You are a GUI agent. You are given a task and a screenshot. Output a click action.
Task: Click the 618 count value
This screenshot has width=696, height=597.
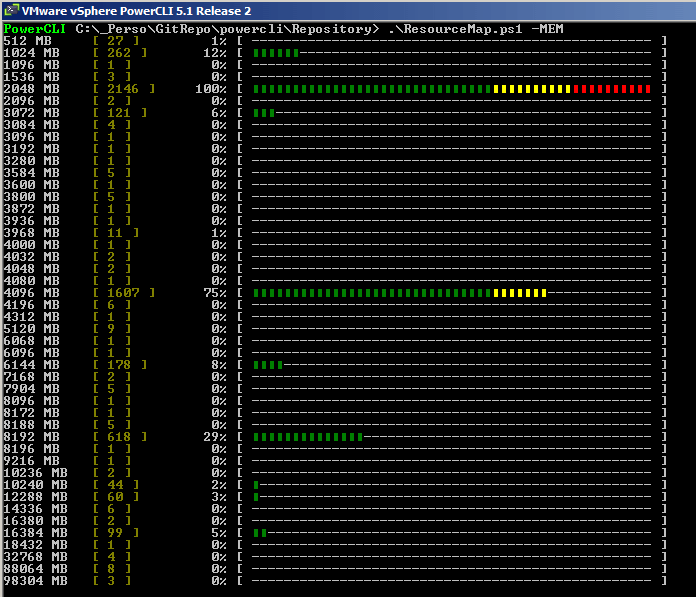[x=119, y=437]
